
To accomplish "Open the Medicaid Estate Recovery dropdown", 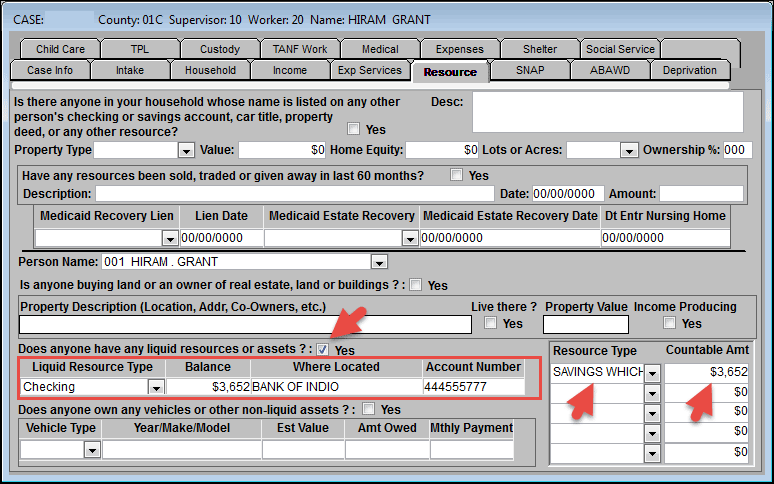I will point(410,239).
